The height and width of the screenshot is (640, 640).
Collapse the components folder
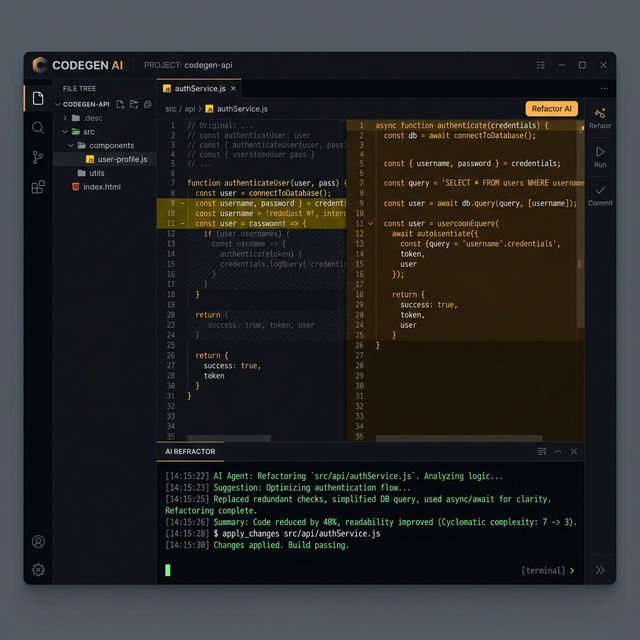pyautogui.click(x=71, y=145)
